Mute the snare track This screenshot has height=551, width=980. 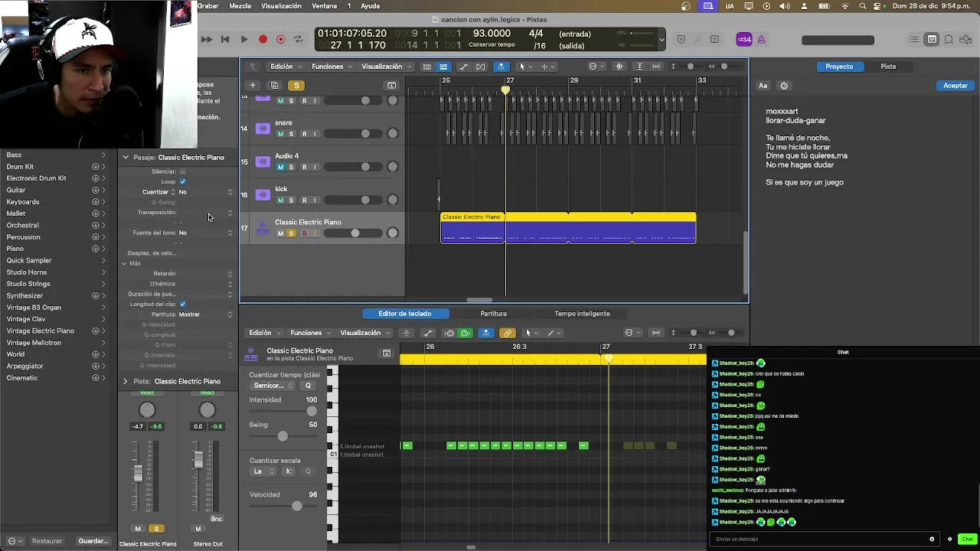click(280, 134)
